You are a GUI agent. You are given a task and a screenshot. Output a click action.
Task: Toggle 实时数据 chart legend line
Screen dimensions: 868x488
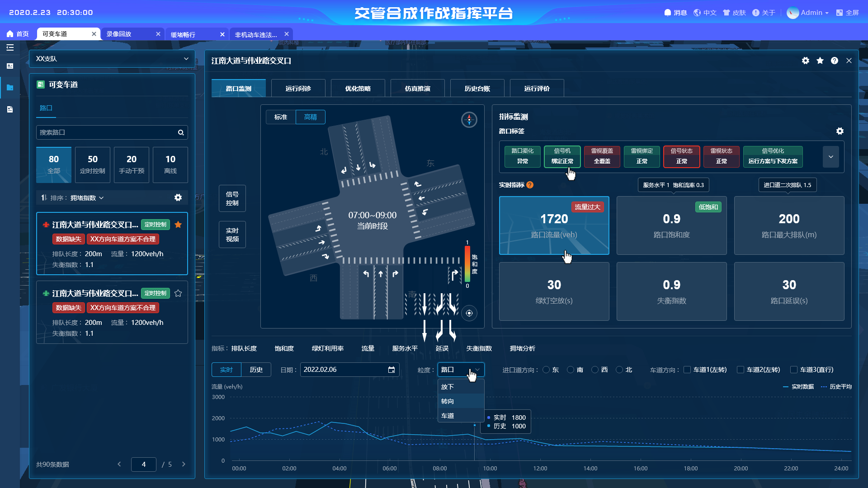[798, 387]
